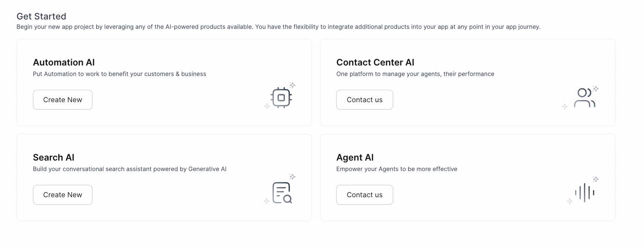The image size is (644, 247).
Task: Select the Contact Center AI card title
Action: (375, 62)
